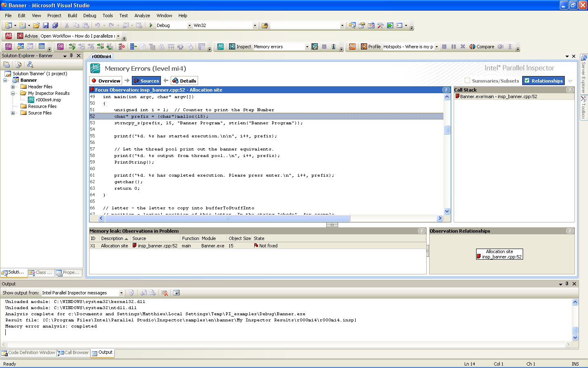588x368 pixels.
Task: Toggle word wrap in the Output window
Action: click(x=176, y=293)
